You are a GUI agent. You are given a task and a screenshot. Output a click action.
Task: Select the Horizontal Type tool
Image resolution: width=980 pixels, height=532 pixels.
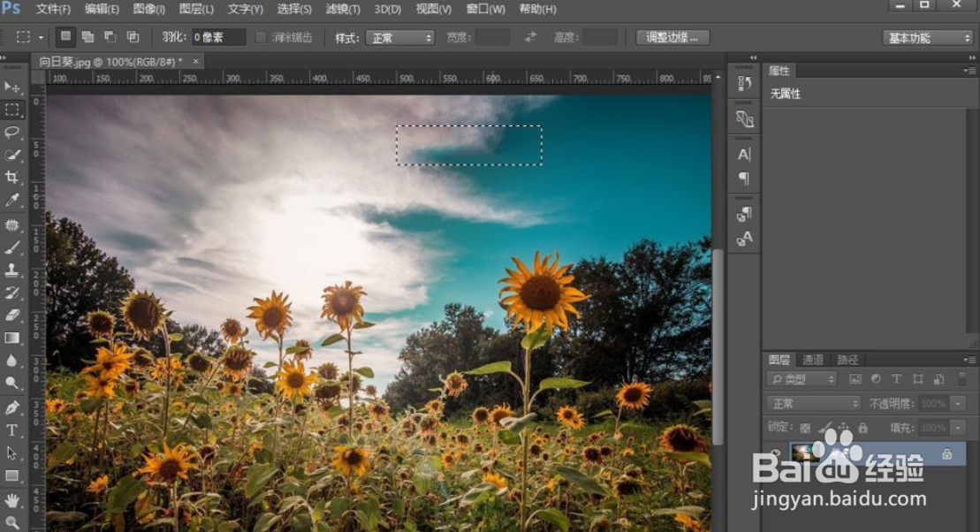click(11, 430)
